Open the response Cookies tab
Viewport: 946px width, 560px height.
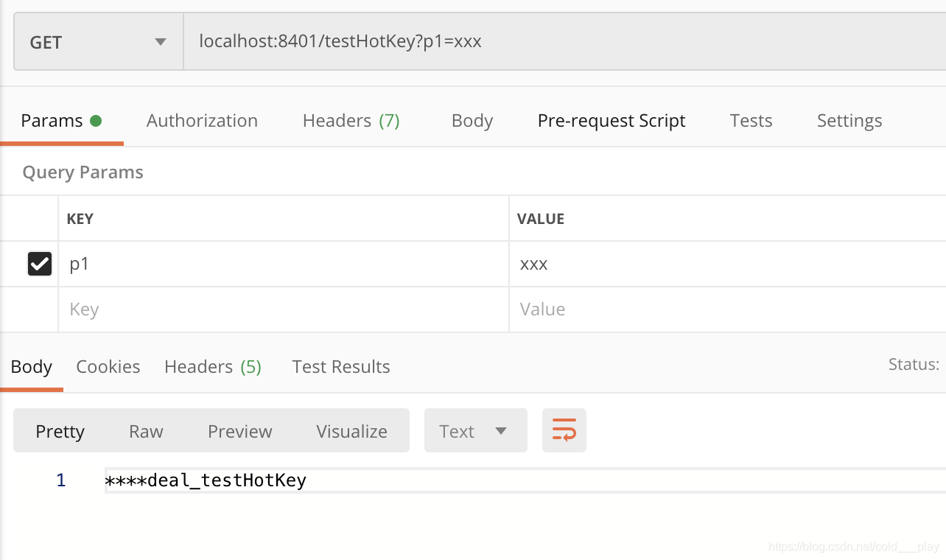(x=108, y=367)
